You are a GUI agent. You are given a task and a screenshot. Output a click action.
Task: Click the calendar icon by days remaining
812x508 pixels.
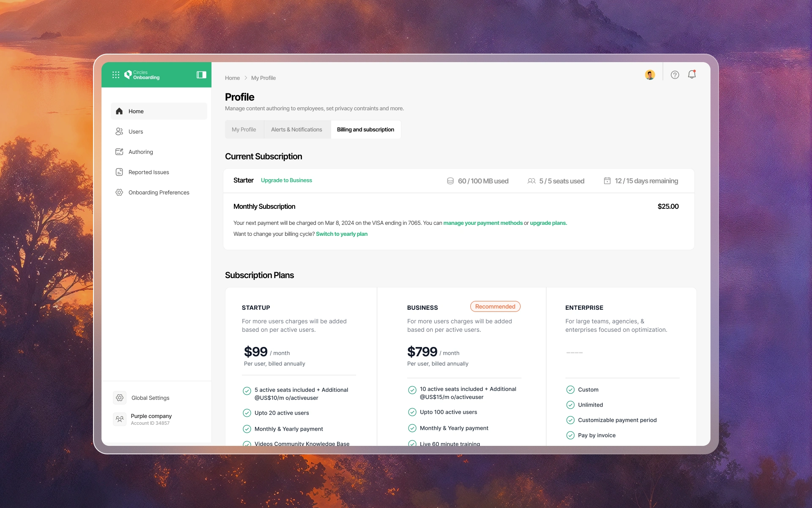[x=607, y=181]
